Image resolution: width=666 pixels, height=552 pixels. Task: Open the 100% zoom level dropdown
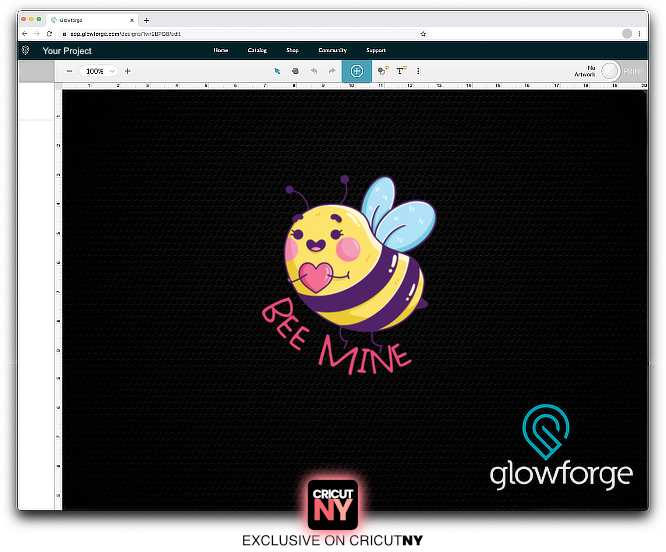click(x=99, y=71)
